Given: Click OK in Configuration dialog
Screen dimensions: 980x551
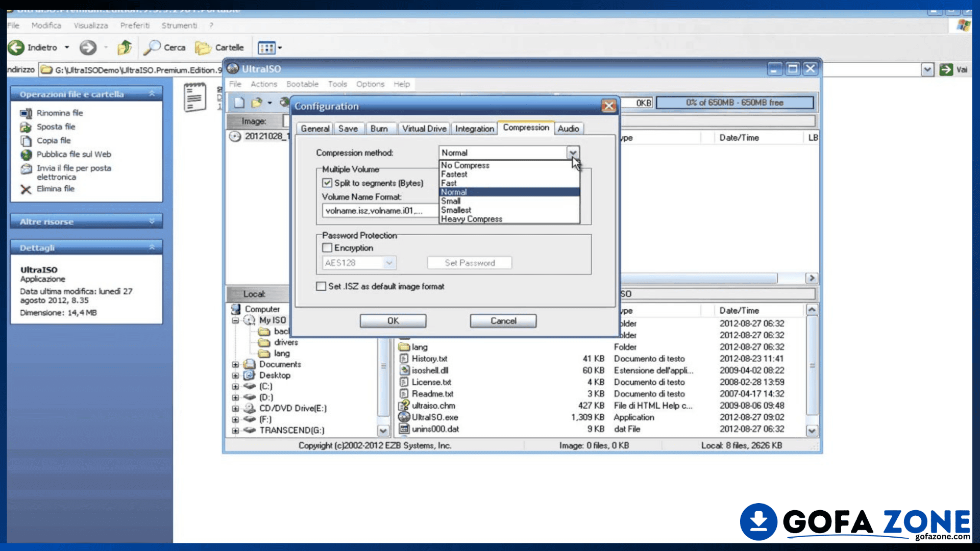Looking at the screenshot, I should point(393,321).
